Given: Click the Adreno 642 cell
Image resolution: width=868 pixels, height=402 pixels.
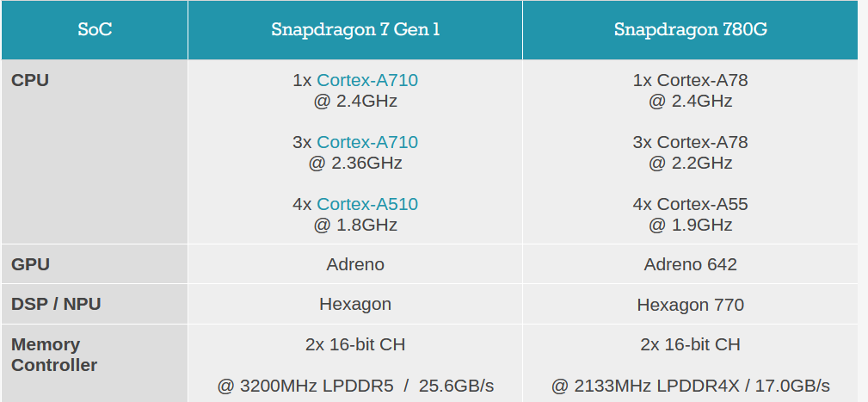Looking at the screenshot, I should pyautogui.click(x=690, y=264).
